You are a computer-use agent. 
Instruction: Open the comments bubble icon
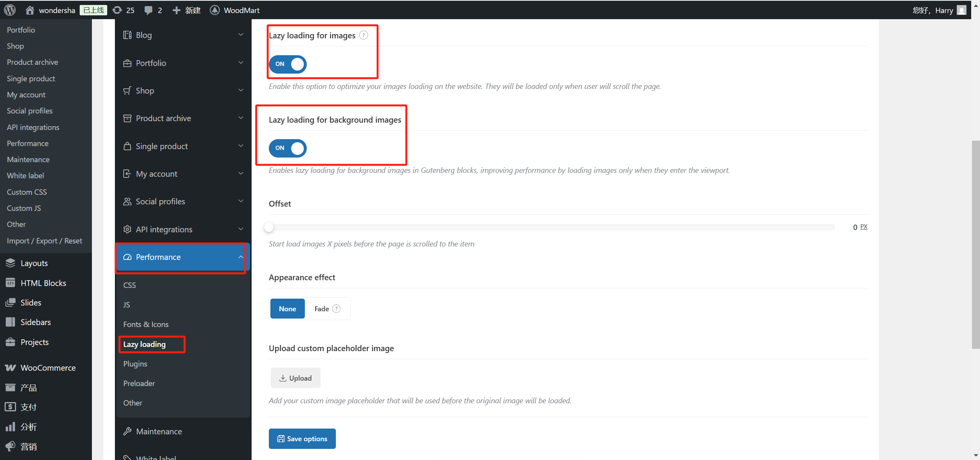click(148, 10)
